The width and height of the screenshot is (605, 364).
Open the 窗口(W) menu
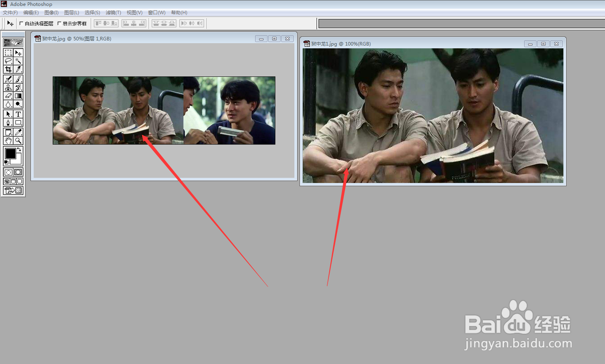pyautogui.click(x=157, y=13)
